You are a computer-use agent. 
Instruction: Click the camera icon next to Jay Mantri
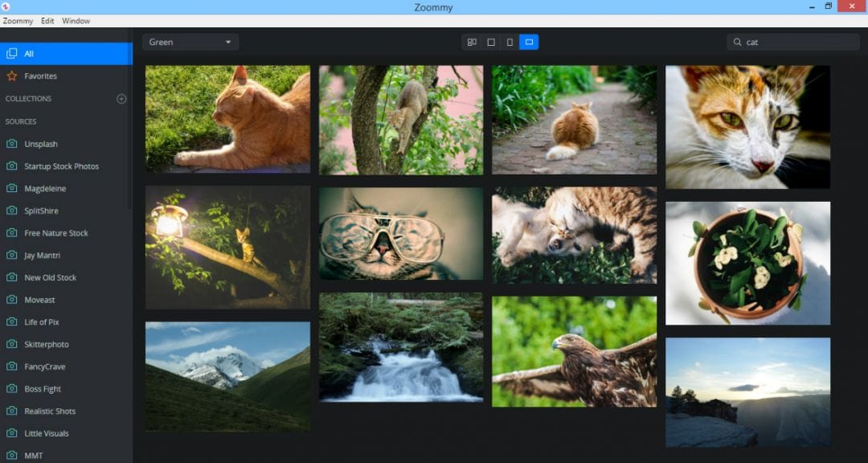click(x=11, y=256)
